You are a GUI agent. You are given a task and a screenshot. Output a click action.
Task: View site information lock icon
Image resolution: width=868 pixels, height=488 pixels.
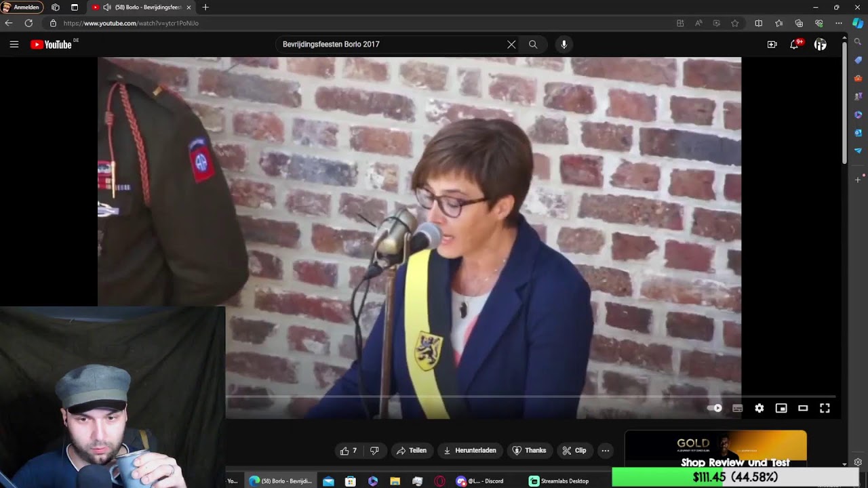53,23
